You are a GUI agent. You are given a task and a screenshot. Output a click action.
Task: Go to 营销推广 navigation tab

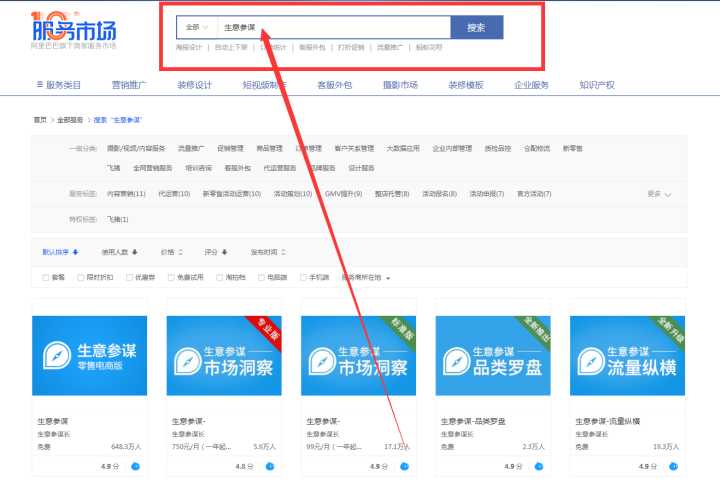coord(131,86)
